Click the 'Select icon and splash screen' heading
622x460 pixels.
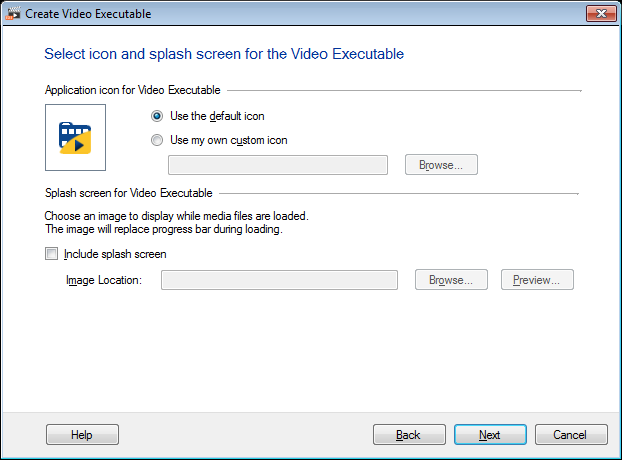[224, 53]
